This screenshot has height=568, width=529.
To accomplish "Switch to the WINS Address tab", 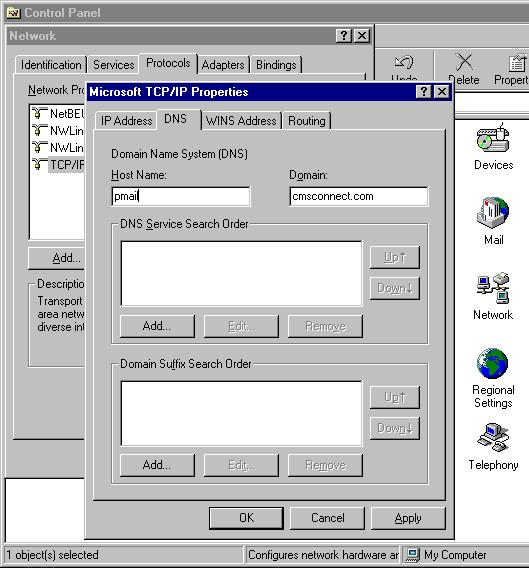I will coord(241,121).
